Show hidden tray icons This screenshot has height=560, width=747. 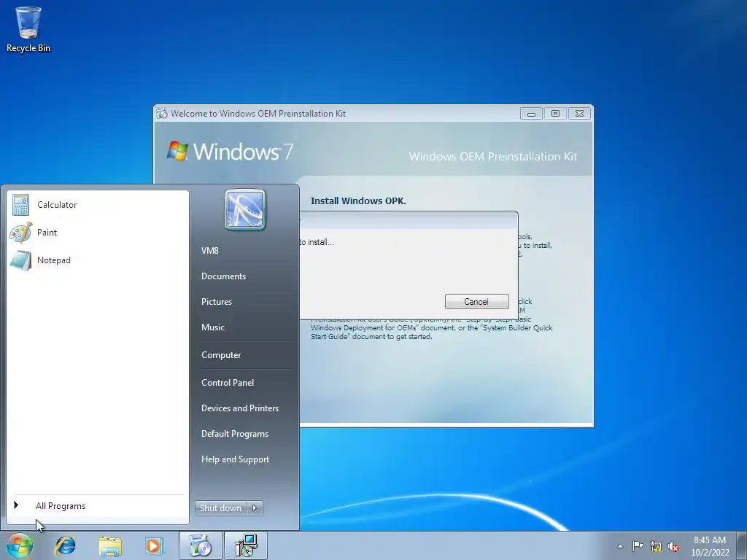tap(620, 546)
